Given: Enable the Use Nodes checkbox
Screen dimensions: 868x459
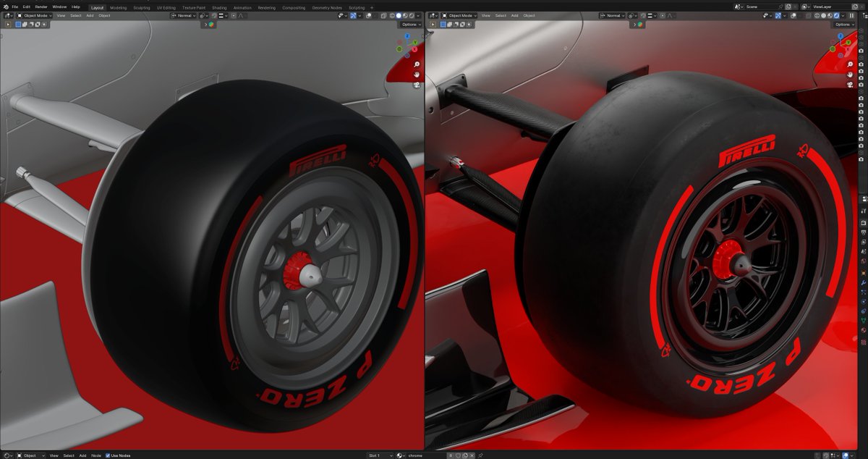Looking at the screenshot, I should click(x=108, y=455).
